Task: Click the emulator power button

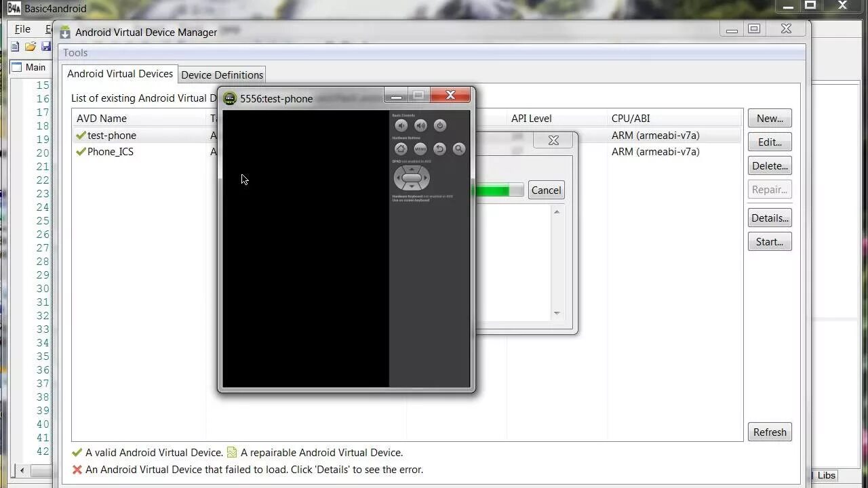Action: point(440,125)
